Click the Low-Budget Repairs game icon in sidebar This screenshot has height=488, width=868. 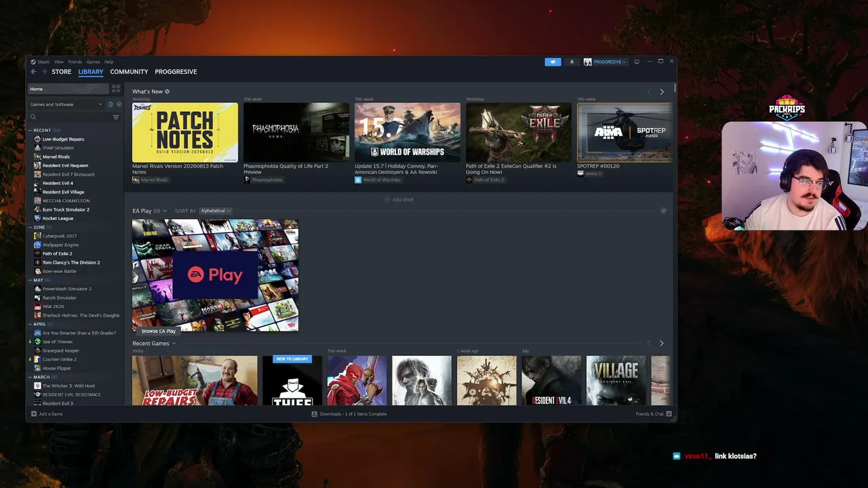(x=38, y=139)
